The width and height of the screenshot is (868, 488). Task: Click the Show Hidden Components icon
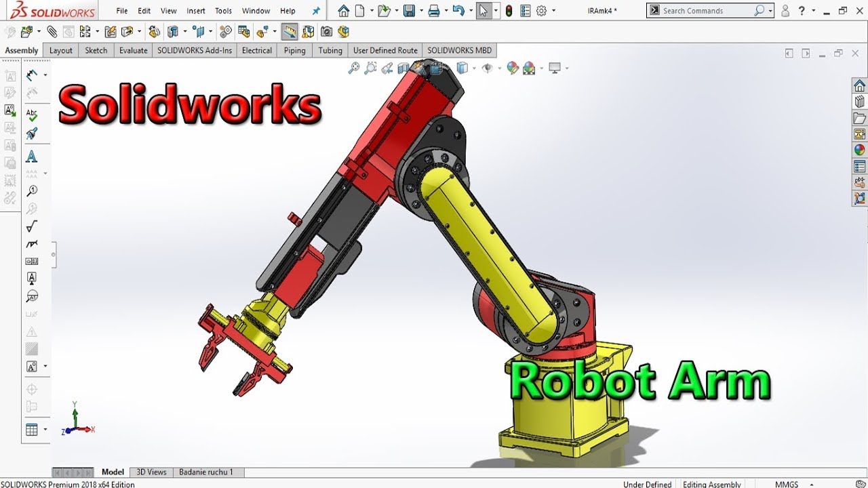coord(155,32)
